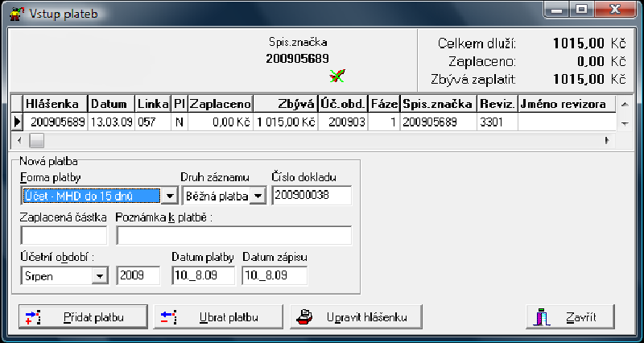
Task: Click the Datum platby field
Action: (204, 275)
